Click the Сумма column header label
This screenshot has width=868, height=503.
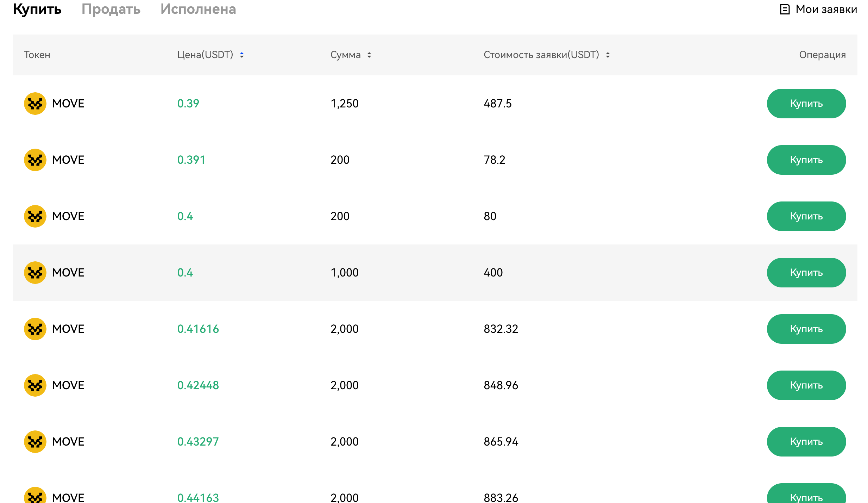point(346,55)
